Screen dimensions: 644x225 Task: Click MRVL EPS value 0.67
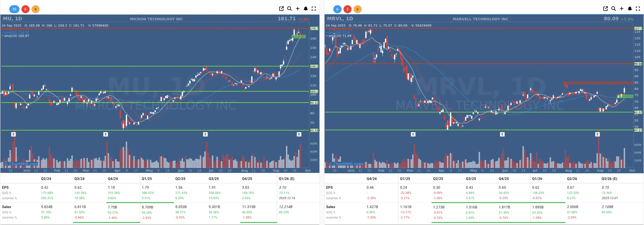571,188
